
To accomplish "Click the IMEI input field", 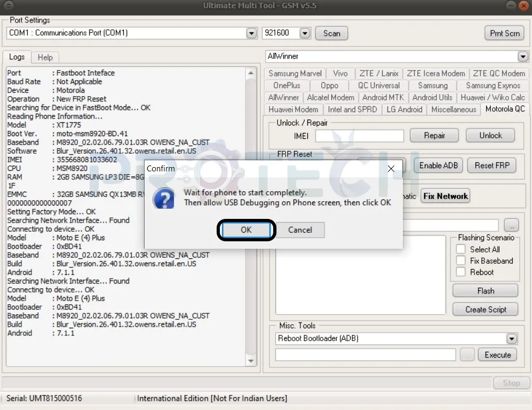I will pyautogui.click(x=359, y=136).
